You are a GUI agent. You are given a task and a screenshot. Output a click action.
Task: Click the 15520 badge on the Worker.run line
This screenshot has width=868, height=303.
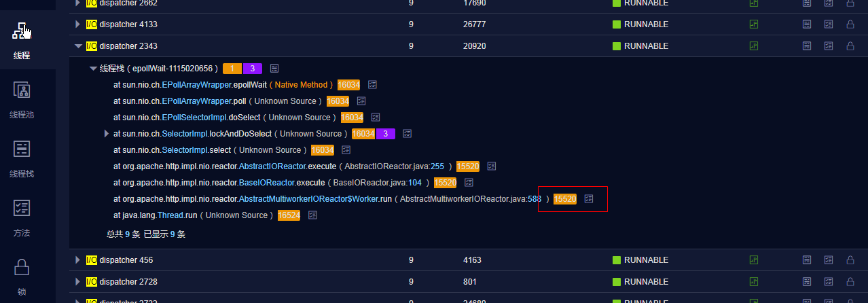[x=565, y=199]
